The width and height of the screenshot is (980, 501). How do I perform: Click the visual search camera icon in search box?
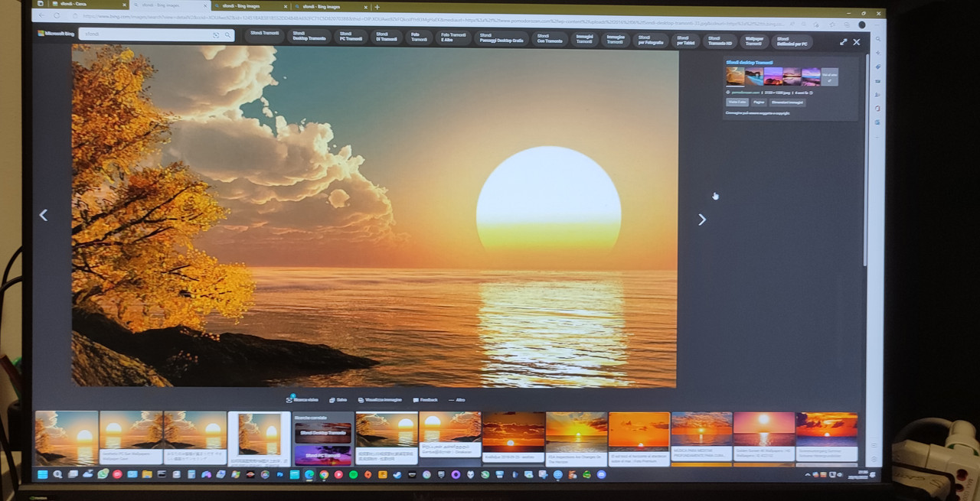(x=217, y=35)
